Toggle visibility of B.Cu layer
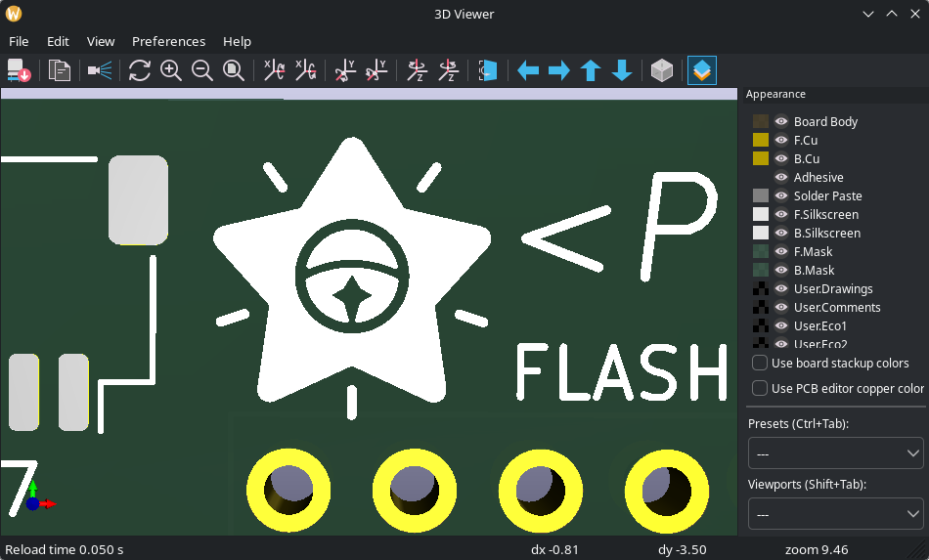929x560 pixels. coord(781,158)
